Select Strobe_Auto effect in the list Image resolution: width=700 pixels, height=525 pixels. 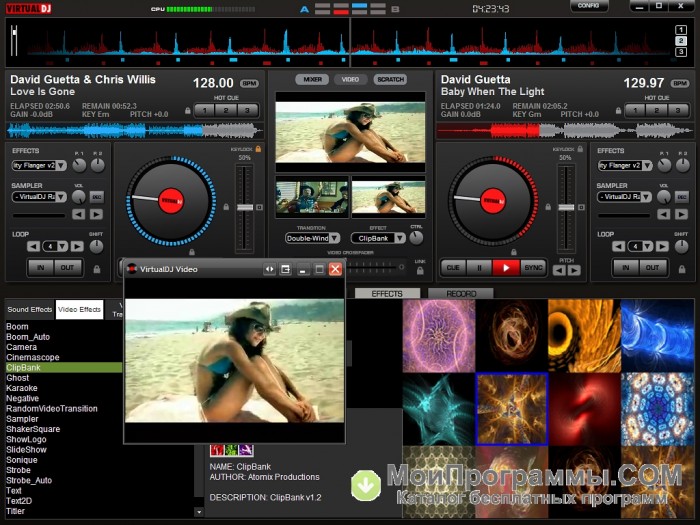tap(29, 480)
